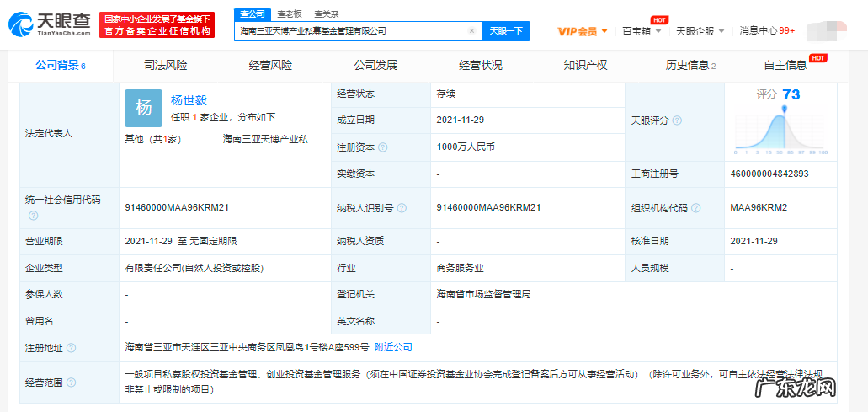Open the 经营状况 tab
The height and width of the screenshot is (412, 868).
[x=481, y=66]
